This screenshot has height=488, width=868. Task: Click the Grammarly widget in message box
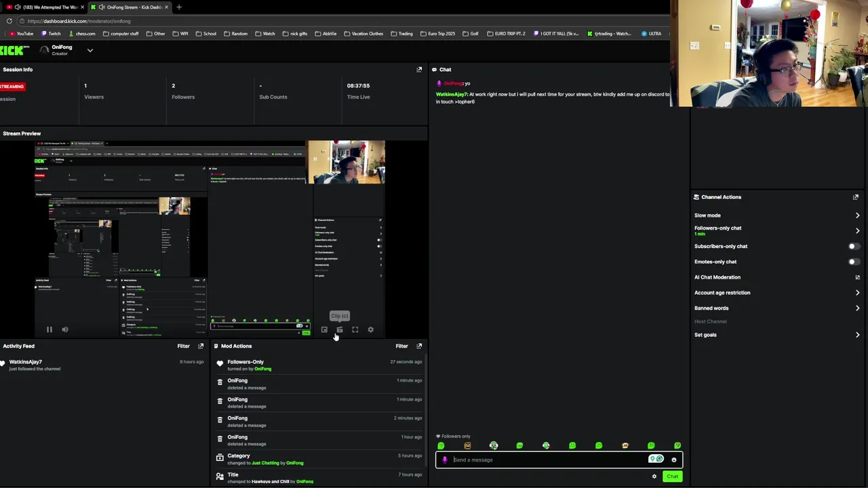click(656, 460)
